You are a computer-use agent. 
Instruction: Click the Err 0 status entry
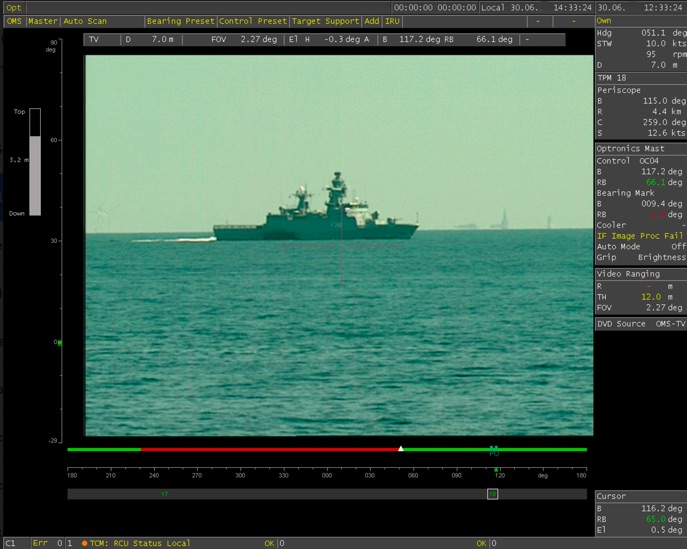pyautogui.click(x=47, y=543)
